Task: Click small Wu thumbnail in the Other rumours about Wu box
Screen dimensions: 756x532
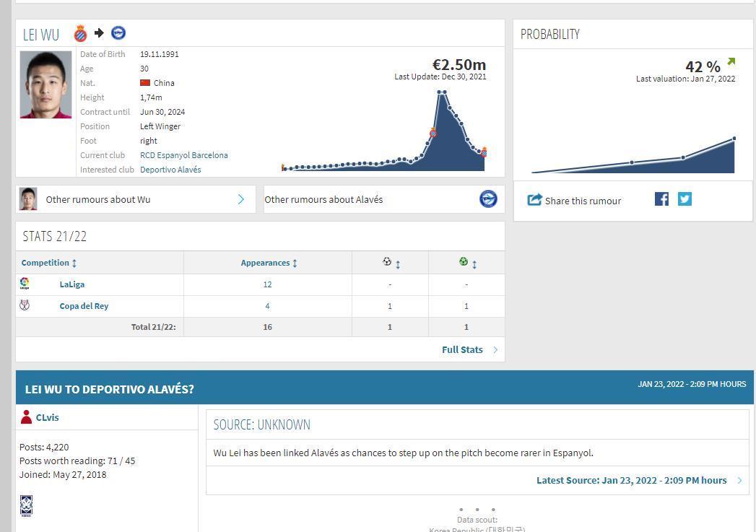Action: 28,199
